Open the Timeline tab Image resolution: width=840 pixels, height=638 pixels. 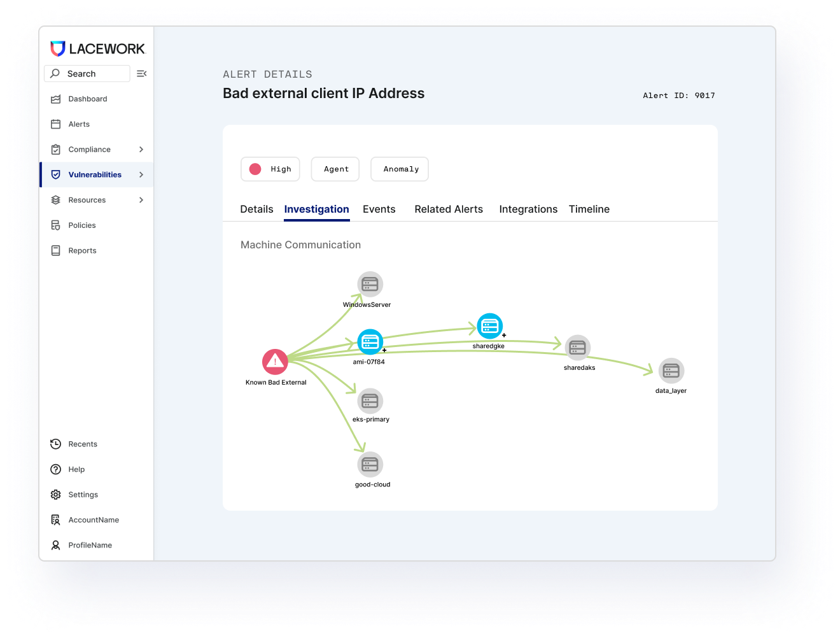tap(589, 209)
